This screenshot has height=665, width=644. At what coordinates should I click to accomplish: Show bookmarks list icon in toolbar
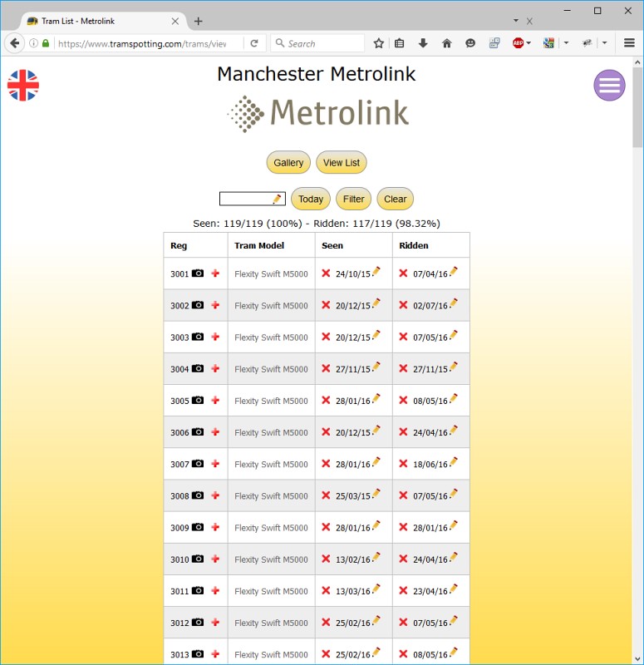pyautogui.click(x=399, y=43)
